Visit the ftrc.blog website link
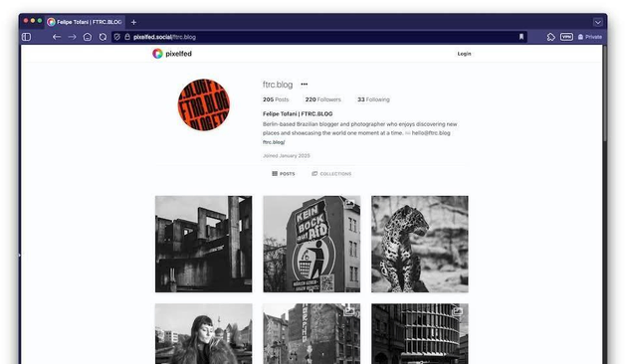 click(274, 142)
